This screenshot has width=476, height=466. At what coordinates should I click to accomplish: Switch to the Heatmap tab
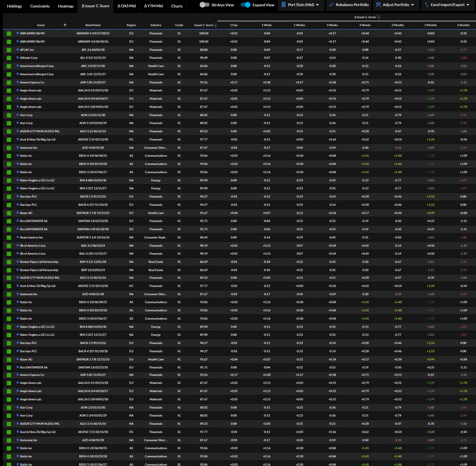tap(66, 6)
